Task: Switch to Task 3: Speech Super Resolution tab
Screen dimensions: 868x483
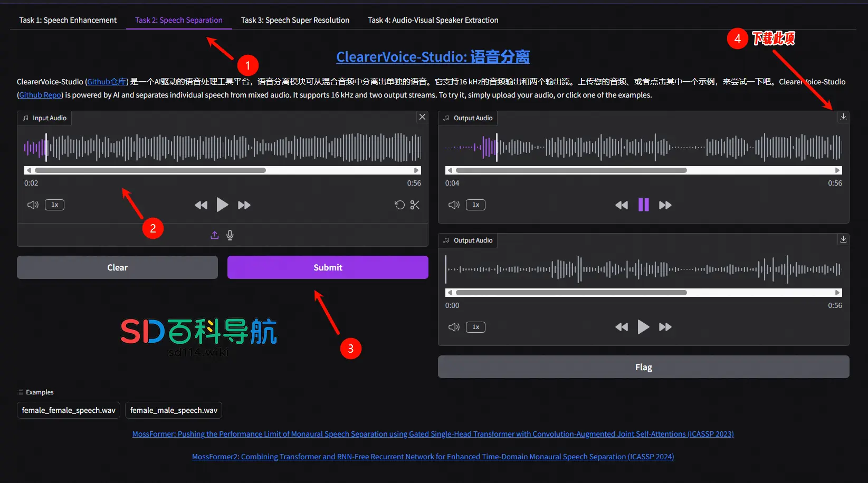Action: point(295,20)
